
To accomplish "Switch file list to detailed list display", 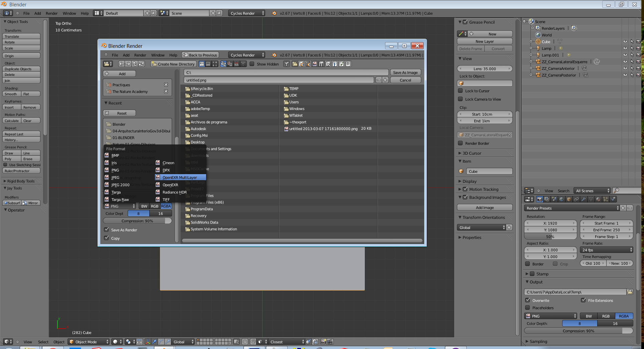I will coord(208,64).
